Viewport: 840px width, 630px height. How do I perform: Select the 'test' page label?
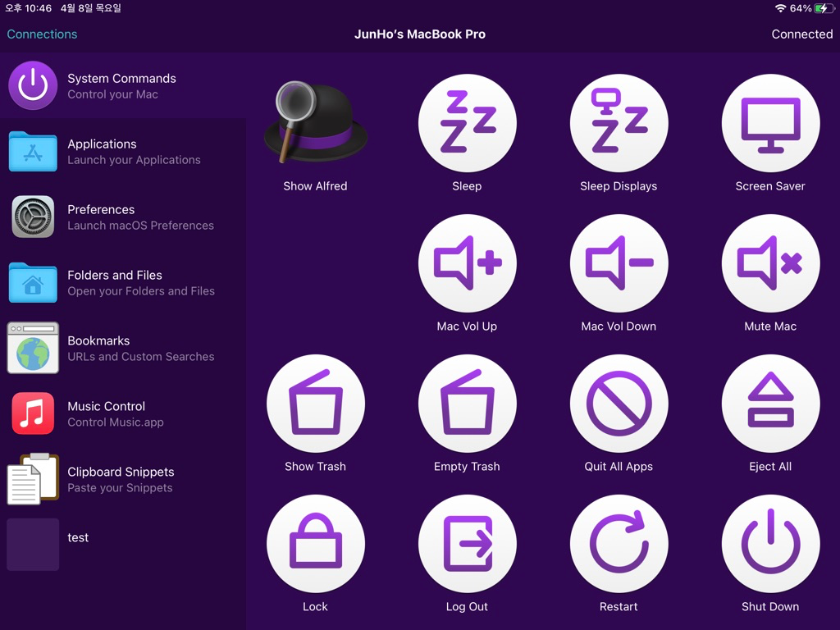coord(78,537)
